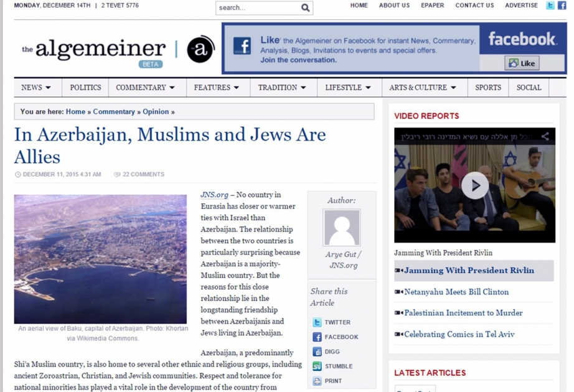Share article via Facebook icon
The height and width of the screenshot is (392, 574).
coord(317,337)
